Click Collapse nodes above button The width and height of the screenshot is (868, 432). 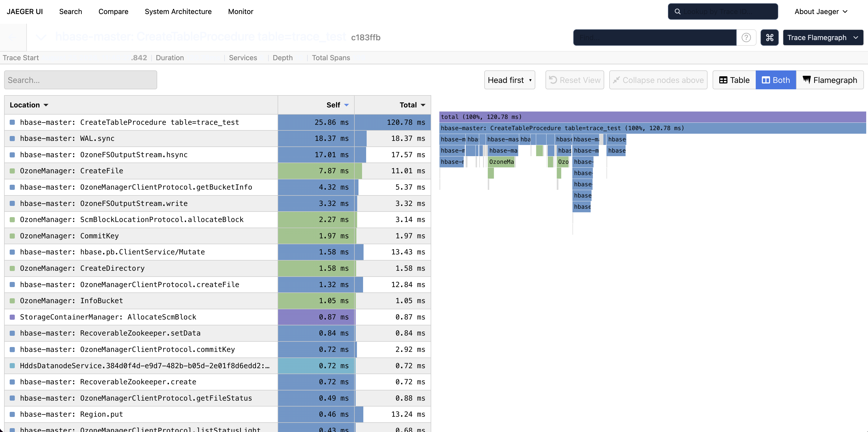pyautogui.click(x=658, y=80)
